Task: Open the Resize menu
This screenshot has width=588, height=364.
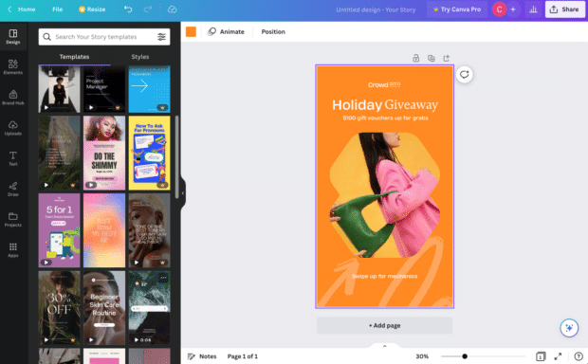Action: tap(92, 9)
